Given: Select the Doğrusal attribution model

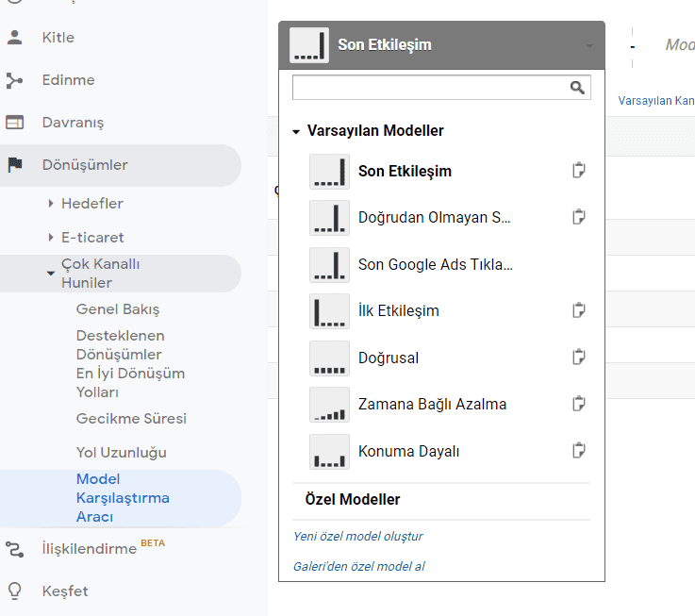Looking at the screenshot, I should pos(389,358).
